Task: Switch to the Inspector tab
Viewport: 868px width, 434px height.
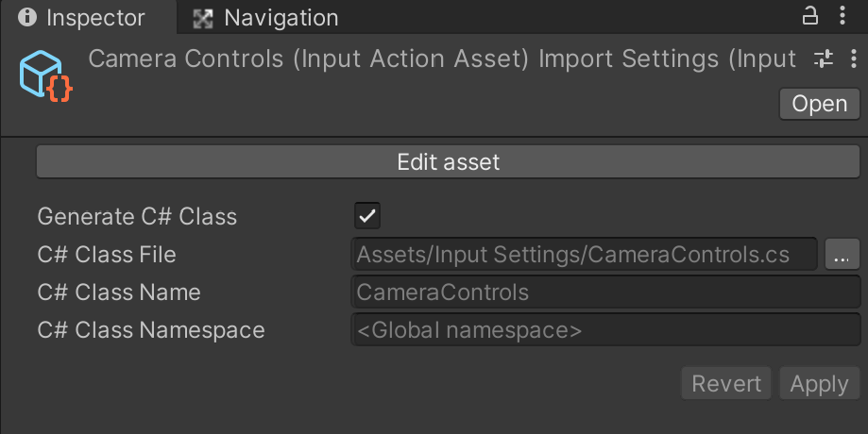Action: click(x=83, y=18)
